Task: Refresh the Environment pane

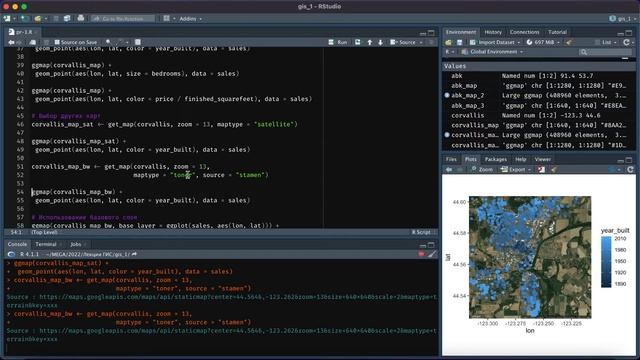Action: (x=627, y=42)
